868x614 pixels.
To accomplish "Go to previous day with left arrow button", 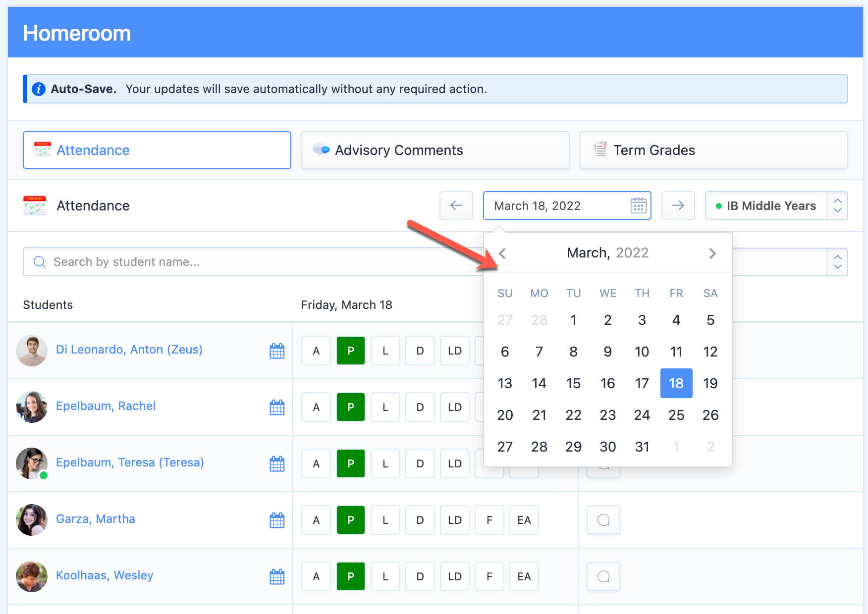I will point(456,205).
